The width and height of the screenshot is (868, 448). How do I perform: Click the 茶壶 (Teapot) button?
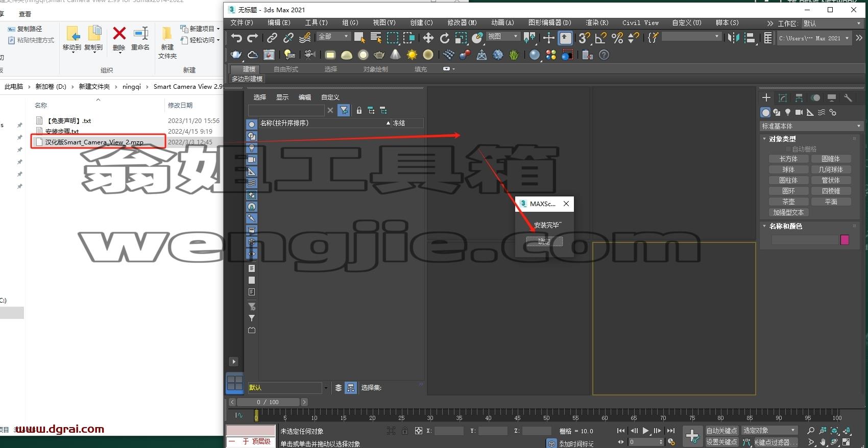(x=788, y=202)
